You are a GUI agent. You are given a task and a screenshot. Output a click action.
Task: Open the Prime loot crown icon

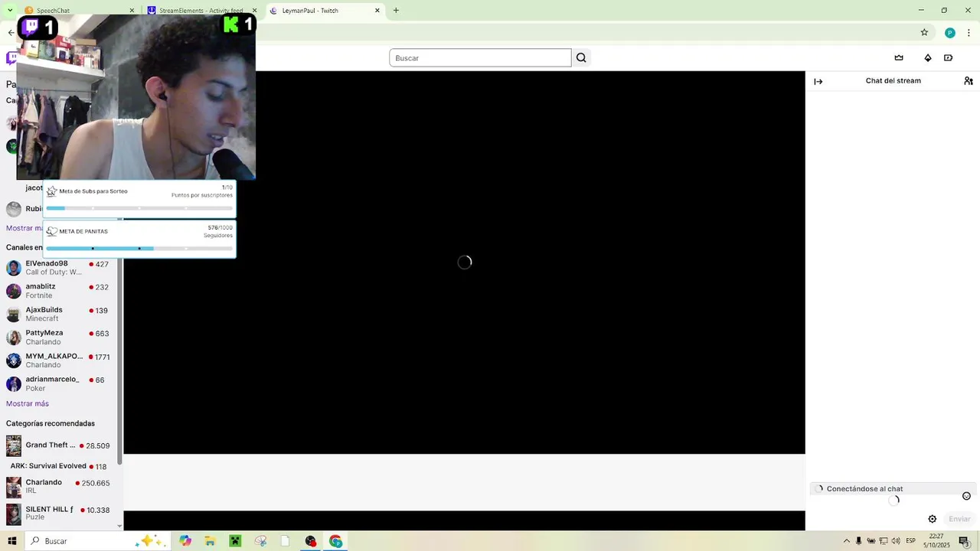(x=899, y=58)
